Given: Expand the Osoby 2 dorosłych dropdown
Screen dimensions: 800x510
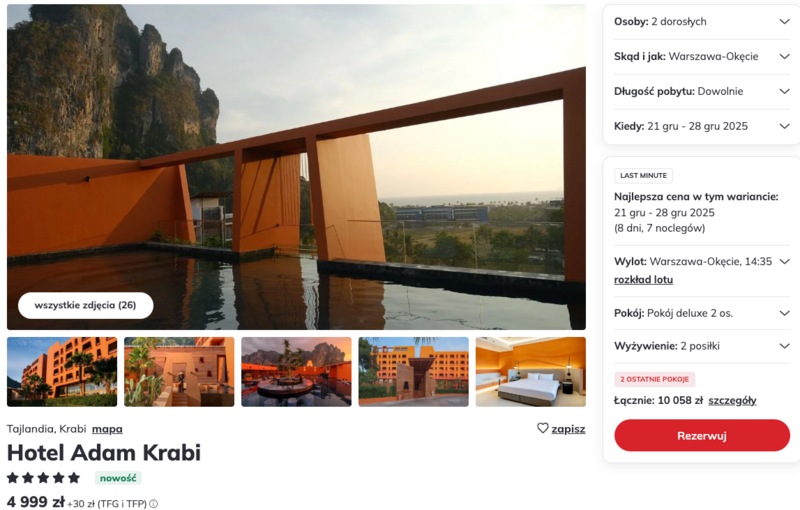Looking at the screenshot, I should 702,21.
